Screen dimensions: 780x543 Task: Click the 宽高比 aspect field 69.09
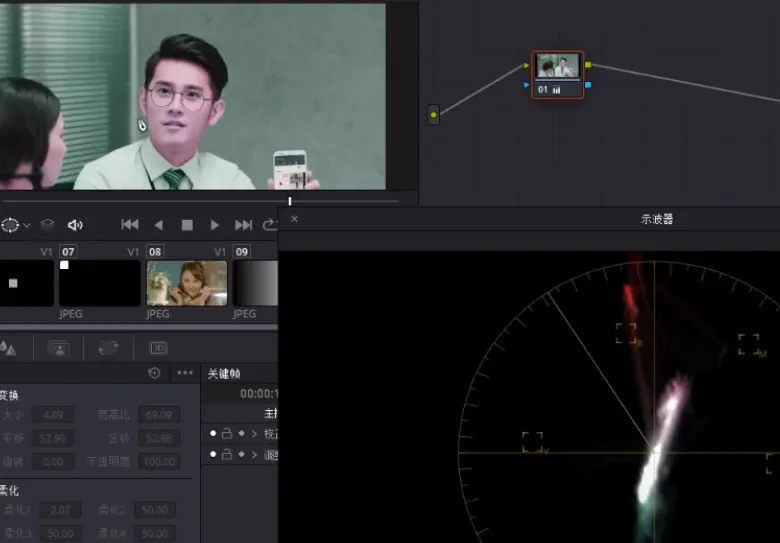tap(159, 415)
